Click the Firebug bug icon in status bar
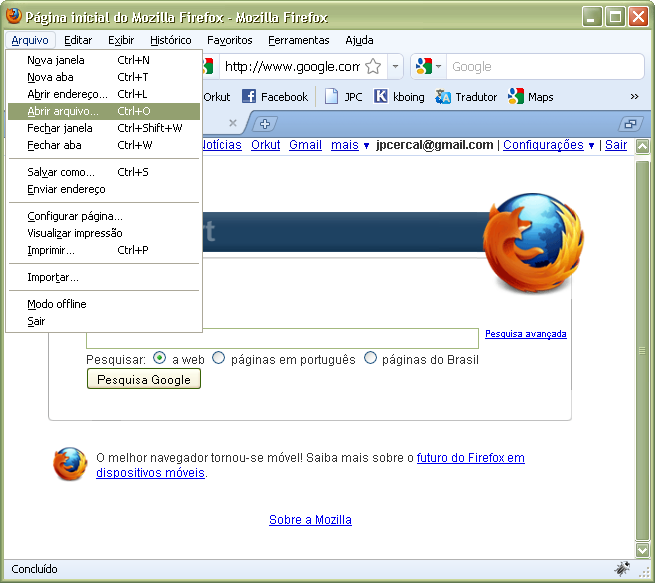This screenshot has width=655, height=583. 622,568
